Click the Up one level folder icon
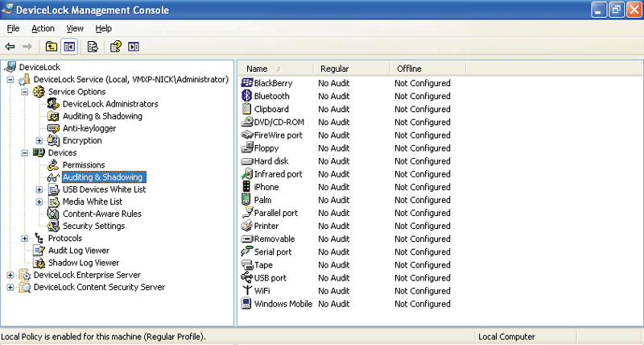 pyautogui.click(x=51, y=47)
